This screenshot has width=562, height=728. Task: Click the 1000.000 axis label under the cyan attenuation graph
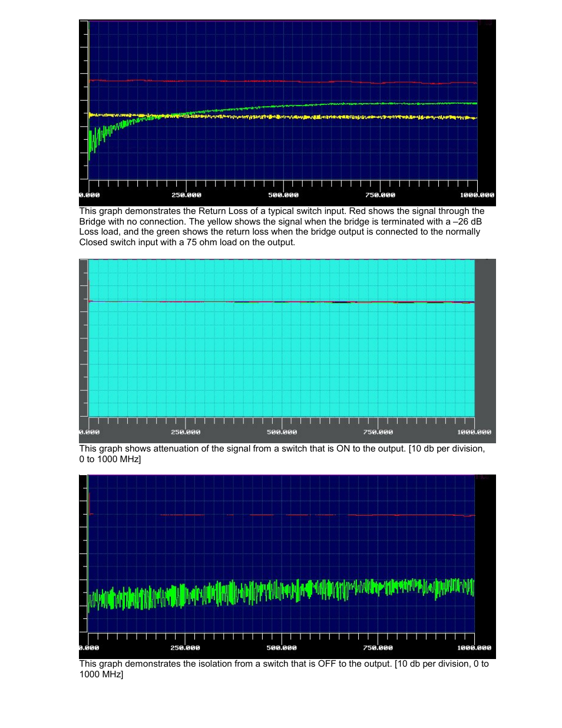click(474, 432)
